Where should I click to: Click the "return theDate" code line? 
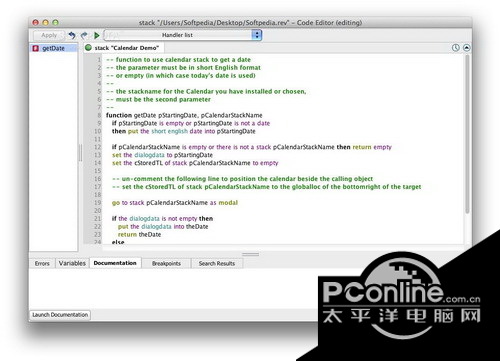tap(139, 235)
